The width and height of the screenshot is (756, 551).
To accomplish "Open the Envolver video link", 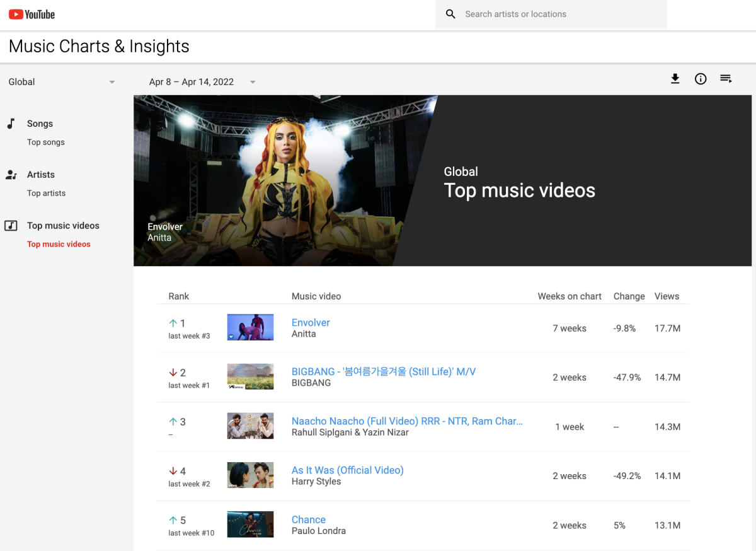I will 311,323.
